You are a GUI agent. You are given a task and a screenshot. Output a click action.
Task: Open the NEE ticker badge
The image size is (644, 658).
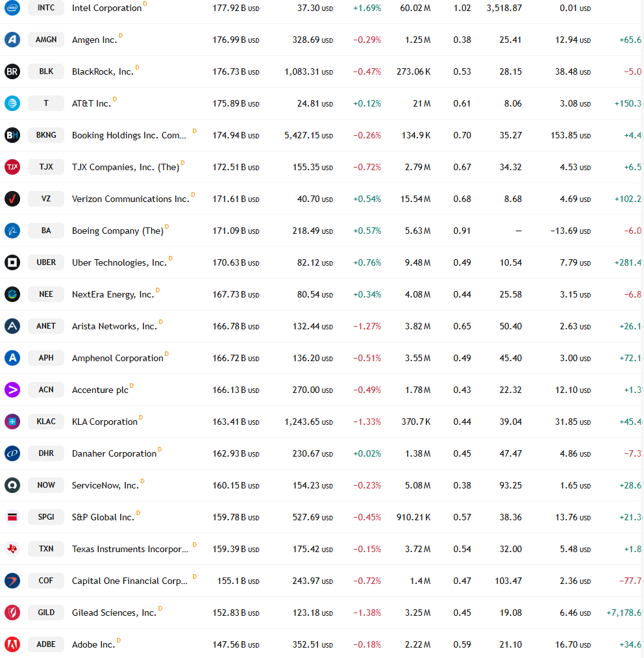(46, 294)
